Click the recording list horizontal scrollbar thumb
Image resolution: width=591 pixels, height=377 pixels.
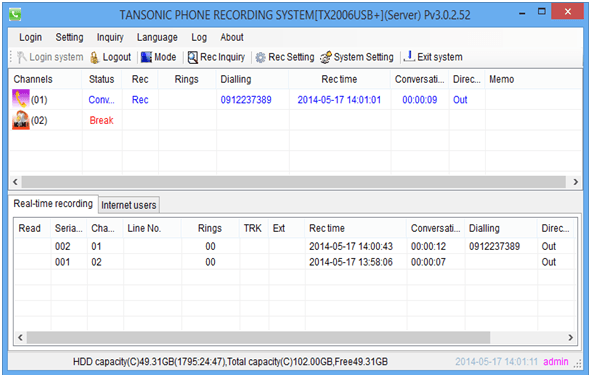[x=258, y=337]
